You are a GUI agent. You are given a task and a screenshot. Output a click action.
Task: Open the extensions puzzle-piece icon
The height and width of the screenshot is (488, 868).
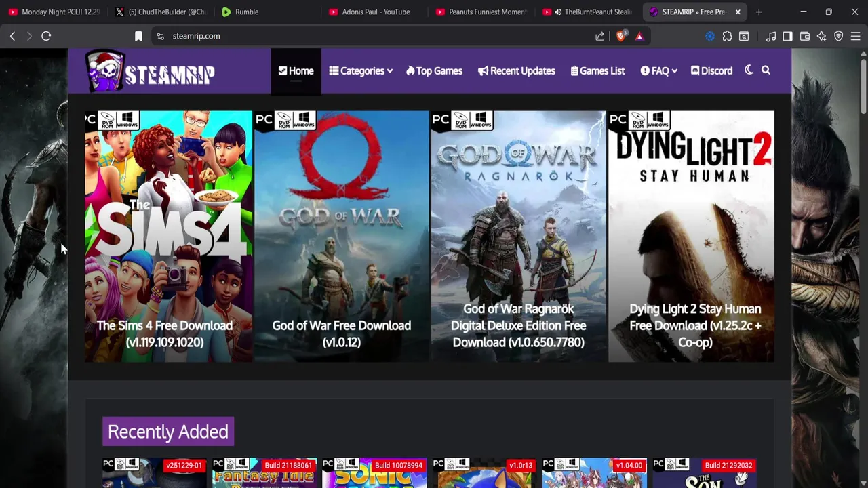click(x=727, y=36)
